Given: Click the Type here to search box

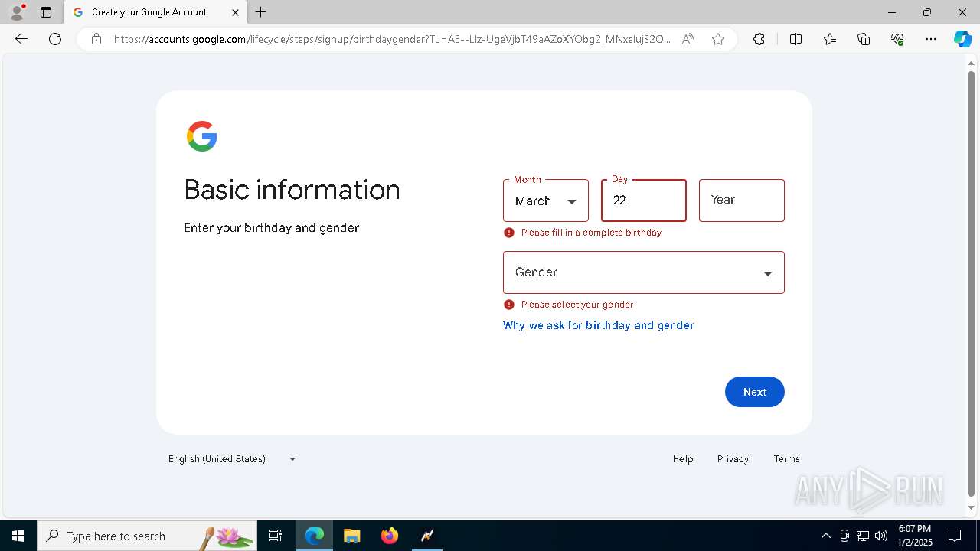Looking at the screenshot, I should [x=147, y=536].
